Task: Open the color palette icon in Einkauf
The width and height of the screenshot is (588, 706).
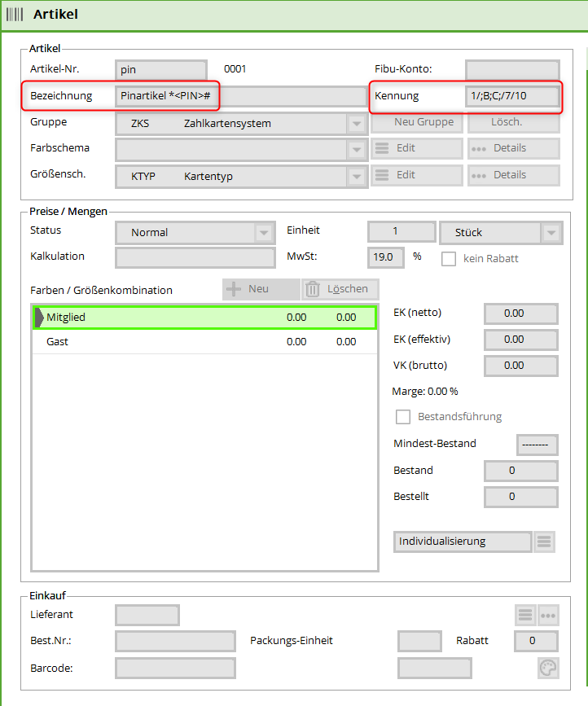Action: (548, 668)
